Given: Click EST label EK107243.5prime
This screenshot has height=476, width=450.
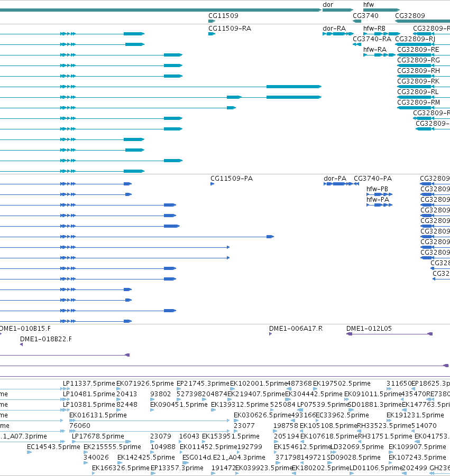Looking at the screenshot, I should [x=417, y=457].
